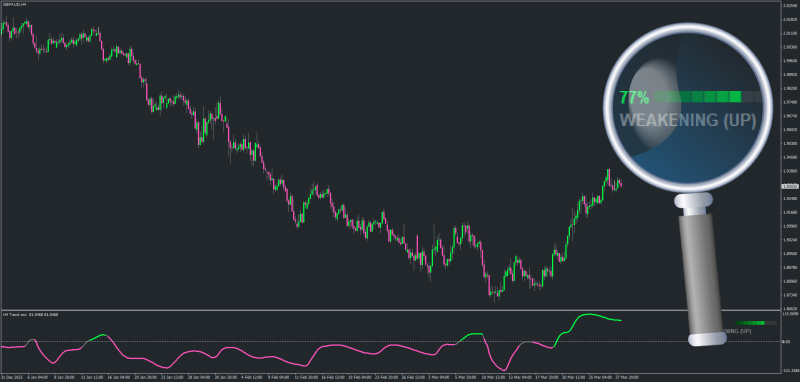Click the 8 Jan 20:00 time label
Viewport: 800px width, 382px height.
65,377
